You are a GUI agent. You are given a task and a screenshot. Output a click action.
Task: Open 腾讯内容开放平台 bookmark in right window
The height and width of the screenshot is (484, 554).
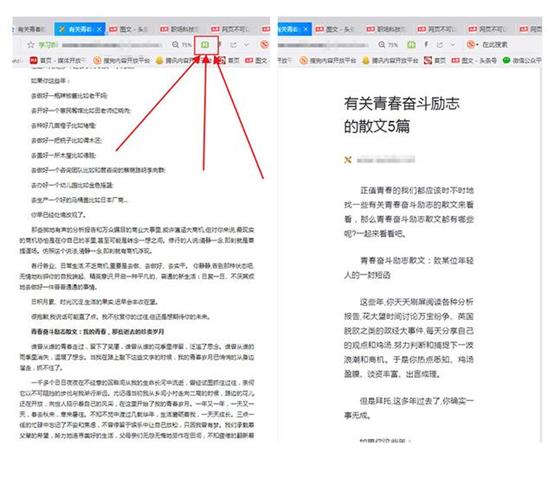click(390, 60)
